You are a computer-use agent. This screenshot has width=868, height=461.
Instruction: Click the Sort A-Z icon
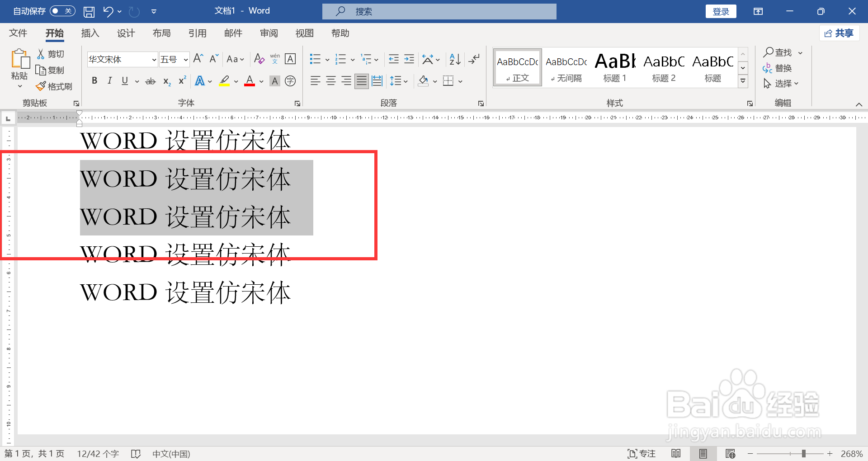[x=455, y=59]
